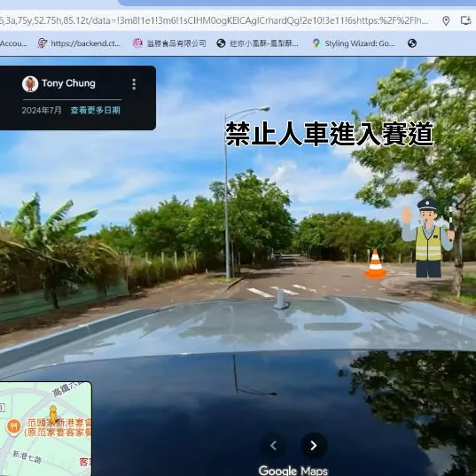Click the install app icon in address bar
Screen dimensions: 476x476
tap(465, 20)
